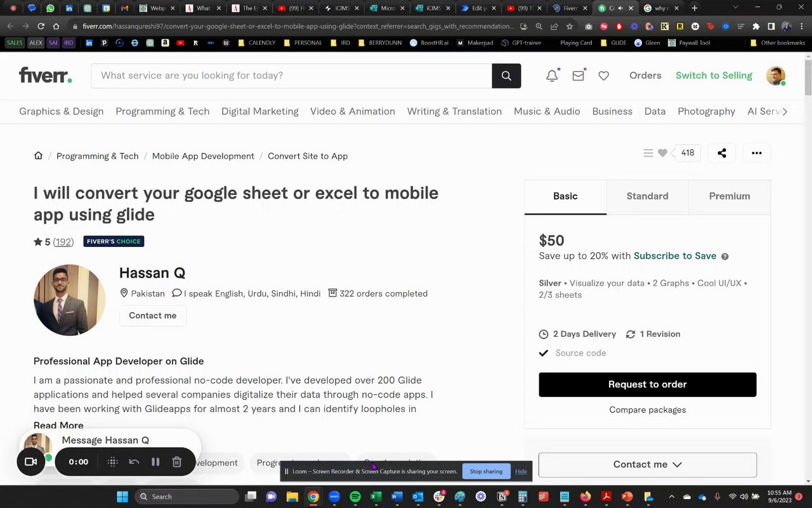Open the user profile avatar menu
The width and height of the screenshot is (812, 508).
pyautogui.click(x=776, y=76)
